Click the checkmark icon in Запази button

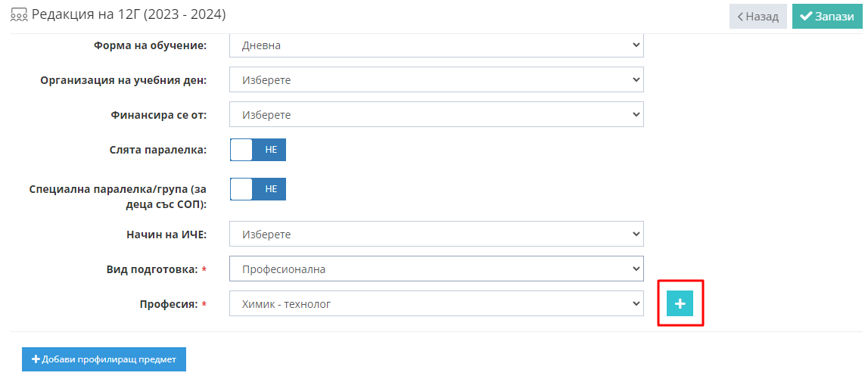pyautogui.click(x=806, y=17)
